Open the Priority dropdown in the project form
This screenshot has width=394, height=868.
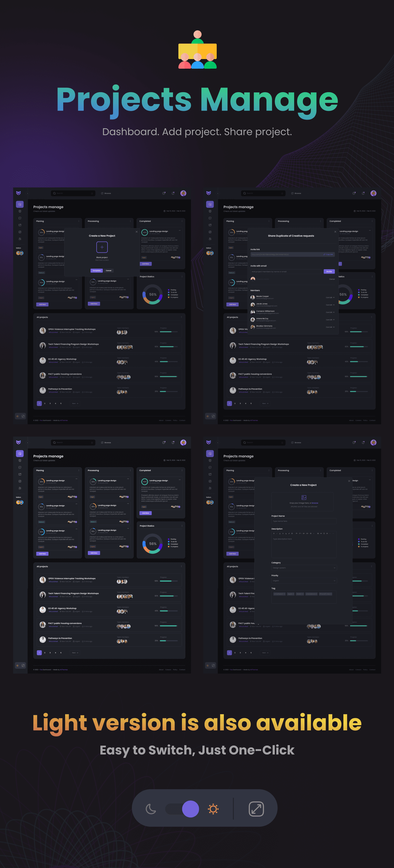[x=304, y=580]
